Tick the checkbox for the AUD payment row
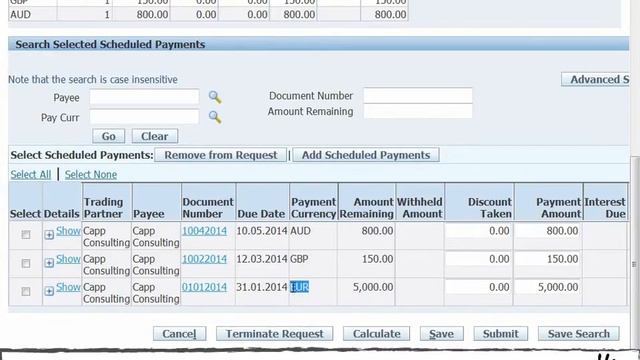Screen dimensions: 640x360 (x=26, y=234)
